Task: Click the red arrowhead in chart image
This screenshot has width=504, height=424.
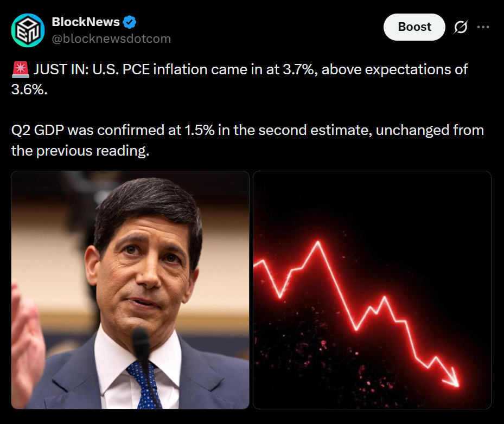Action: (x=452, y=378)
